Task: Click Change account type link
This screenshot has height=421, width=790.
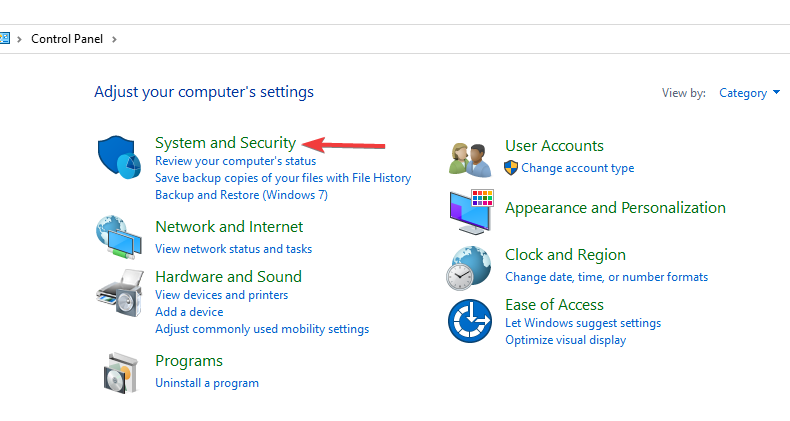Action: [577, 168]
